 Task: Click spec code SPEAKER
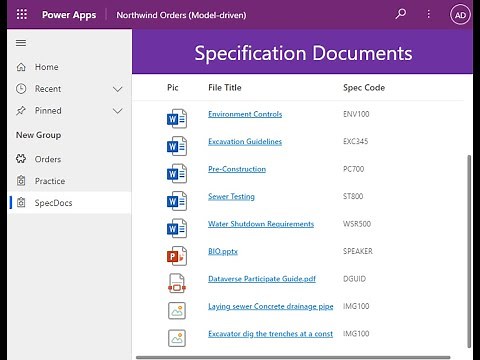(x=358, y=251)
